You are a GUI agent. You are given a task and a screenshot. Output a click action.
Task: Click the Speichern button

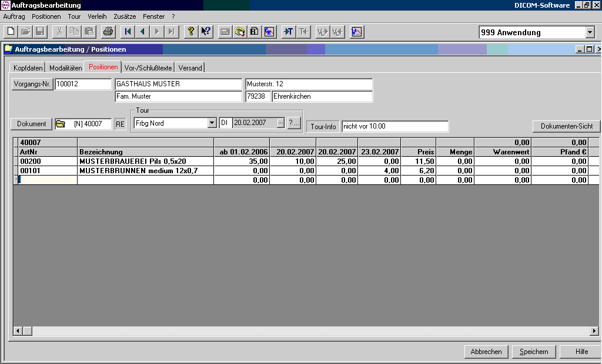(534, 352)
